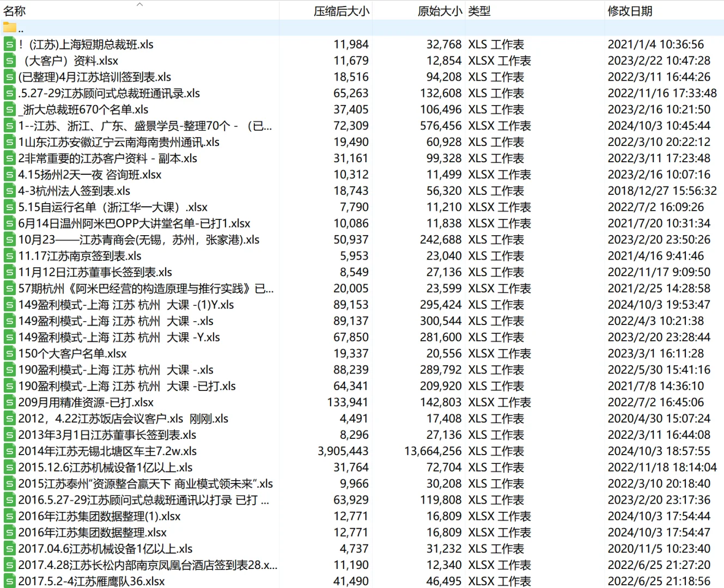The width and height of the screenshot is (724, 588).
Task: Click icon of 10月23——江苏青商会 file
Action: coord(10,240)
